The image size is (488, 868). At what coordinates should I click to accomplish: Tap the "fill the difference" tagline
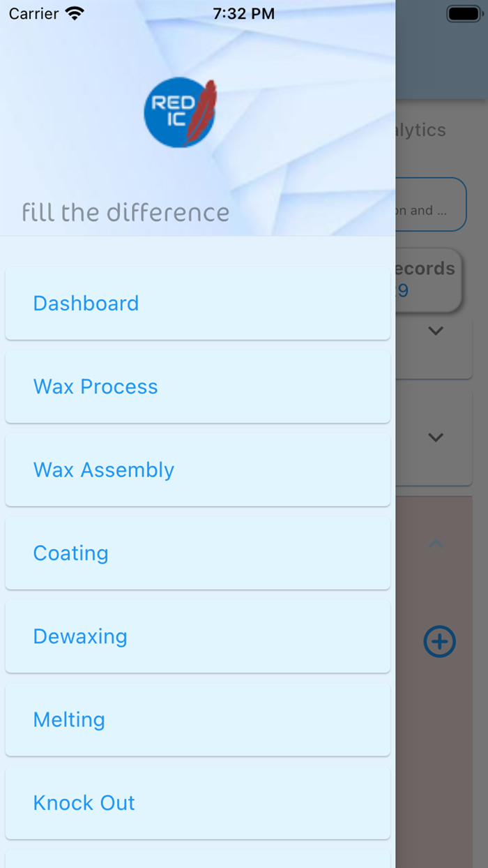click(x=125, y=212)
